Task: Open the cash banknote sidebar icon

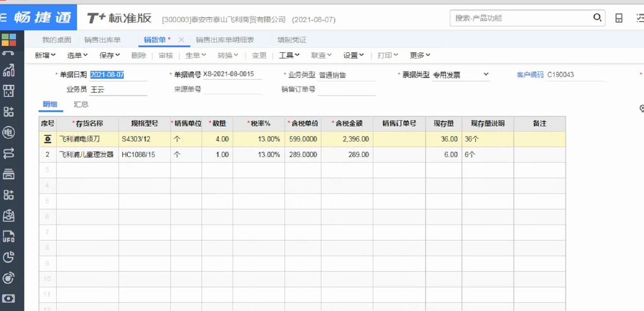Action: click(9, 298)
